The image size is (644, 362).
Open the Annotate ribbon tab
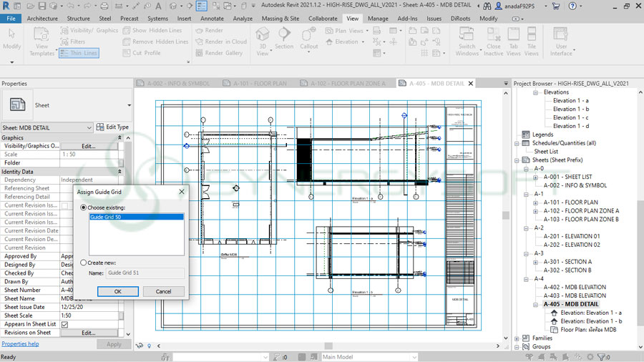click(212, 19)
